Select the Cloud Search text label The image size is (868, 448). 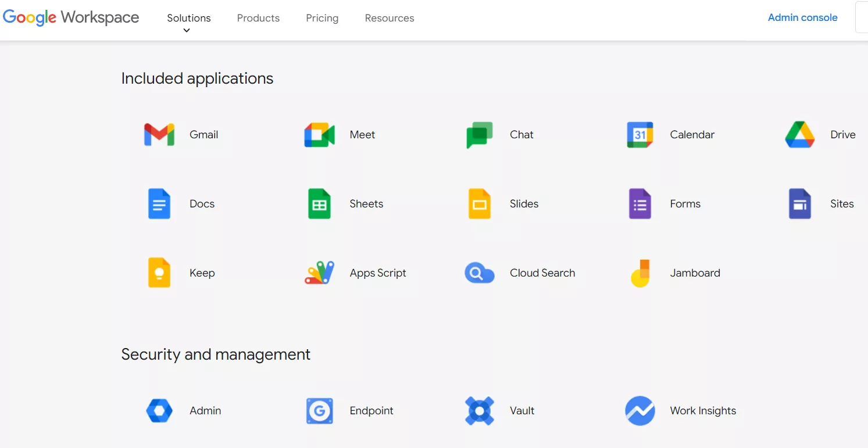[542, 273]
